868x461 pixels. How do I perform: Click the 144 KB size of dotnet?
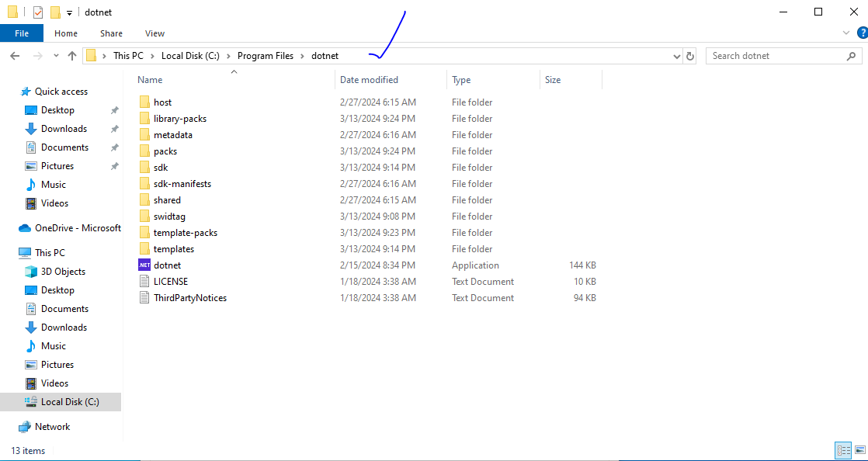[x=582, y=265]
